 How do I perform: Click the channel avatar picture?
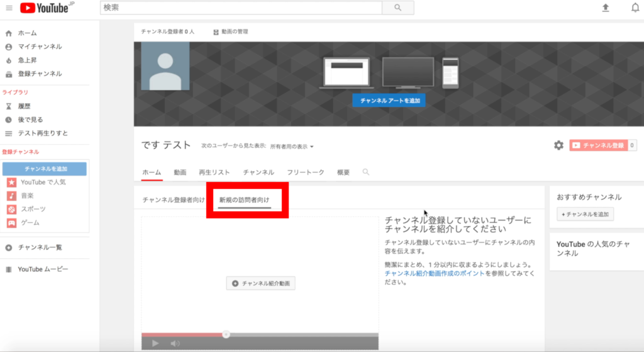165,65
